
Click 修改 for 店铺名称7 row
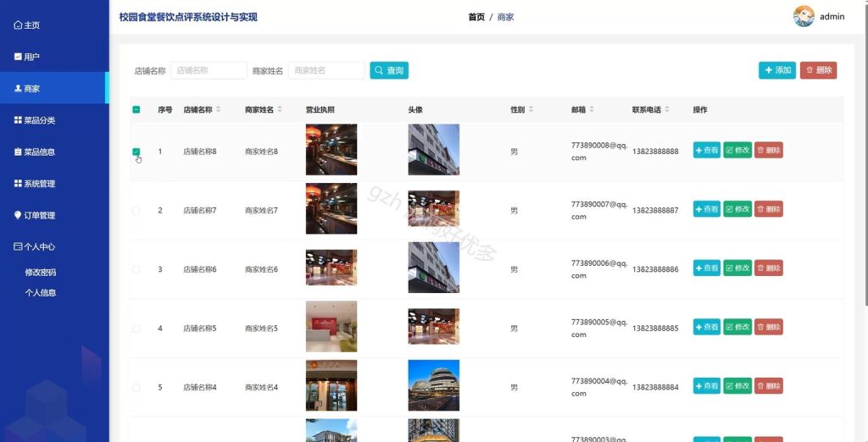click(x=737, y=209)
